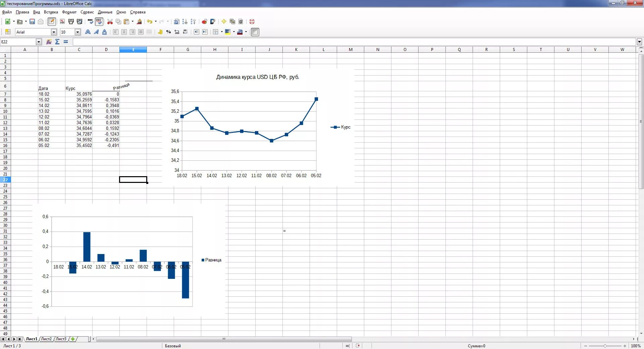Click the Open file folder icon
The width and height of the screenshot is (644, 349).
(x=20, y=21)
